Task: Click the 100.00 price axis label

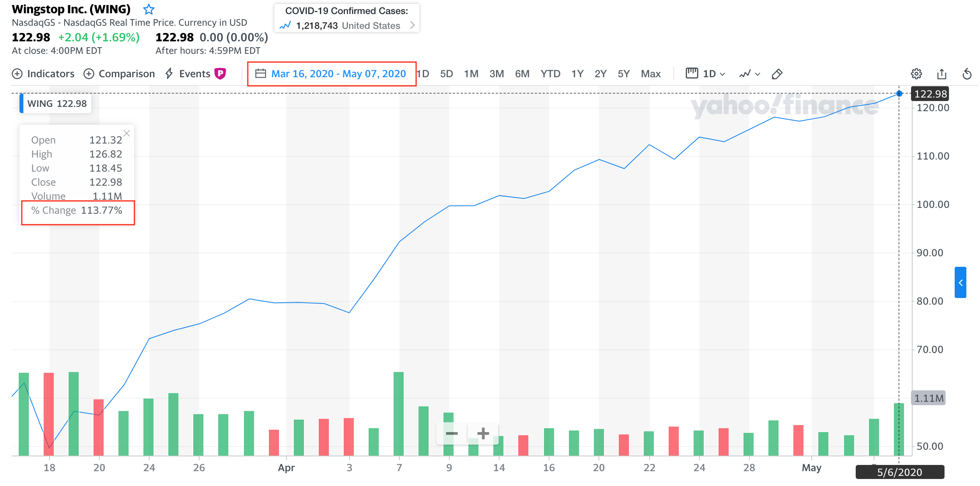Action: tap(933, 204)
